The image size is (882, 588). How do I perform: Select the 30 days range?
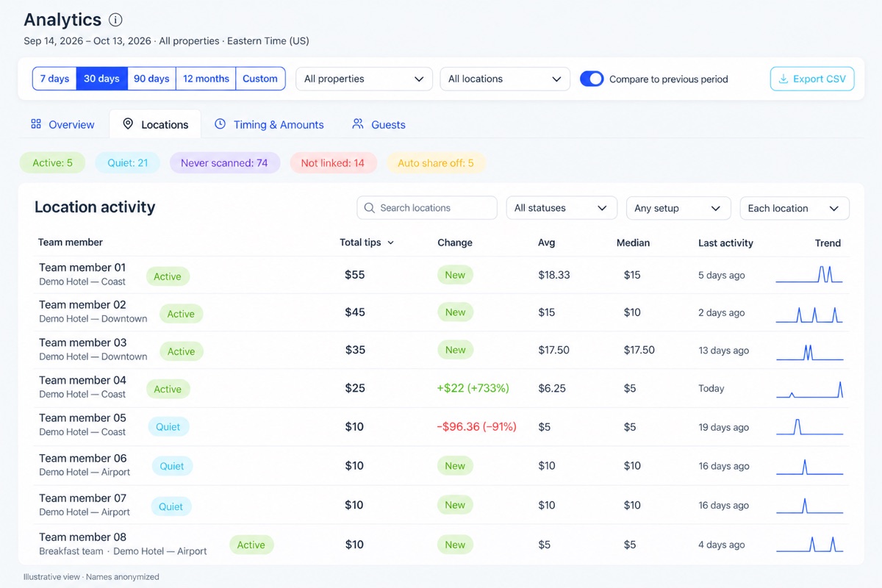click(102, 79)
